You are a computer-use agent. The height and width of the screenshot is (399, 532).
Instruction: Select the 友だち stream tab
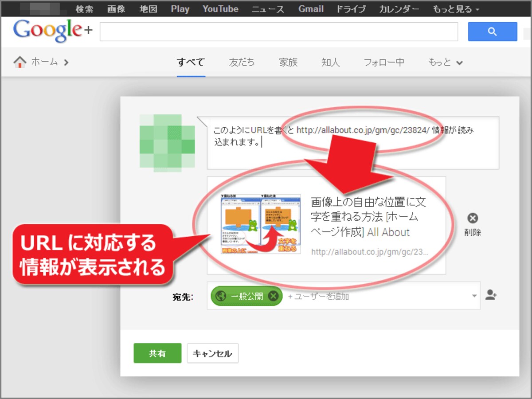click(x=242, y=62)
